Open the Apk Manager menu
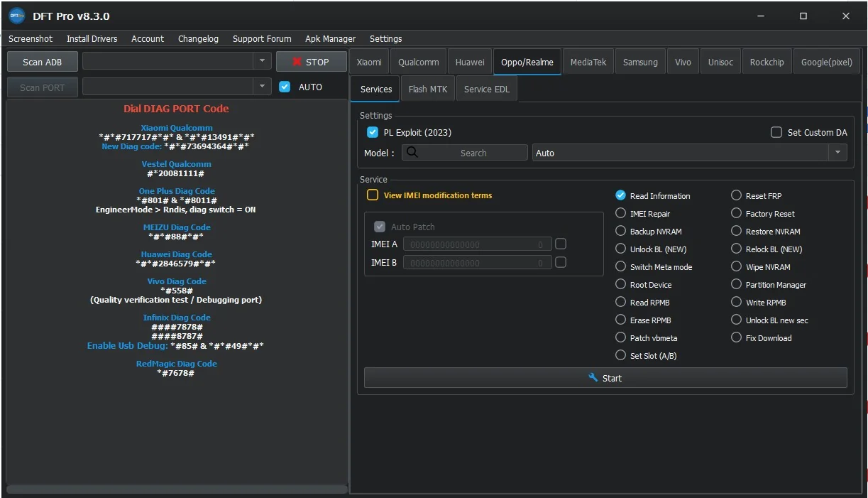This screenshot has height=498, width=868. point(331,38)
